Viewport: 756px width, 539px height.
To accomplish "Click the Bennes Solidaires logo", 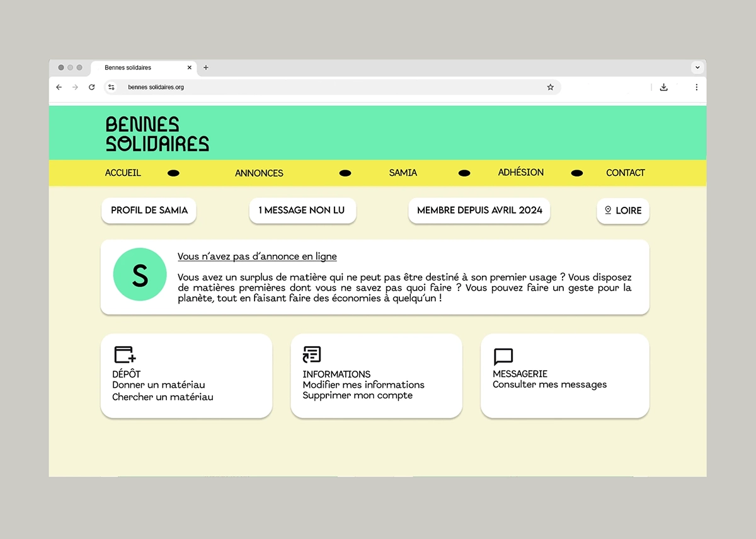I will pyautogui.click(x=157, y=134).
